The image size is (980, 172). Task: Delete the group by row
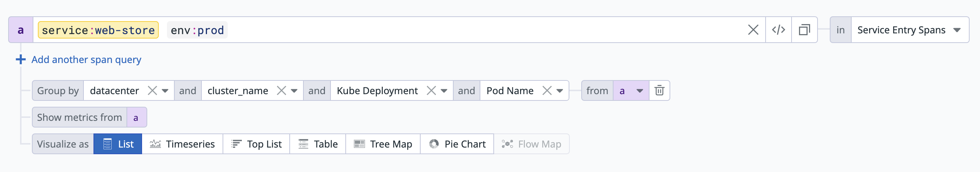coord(659,90)
